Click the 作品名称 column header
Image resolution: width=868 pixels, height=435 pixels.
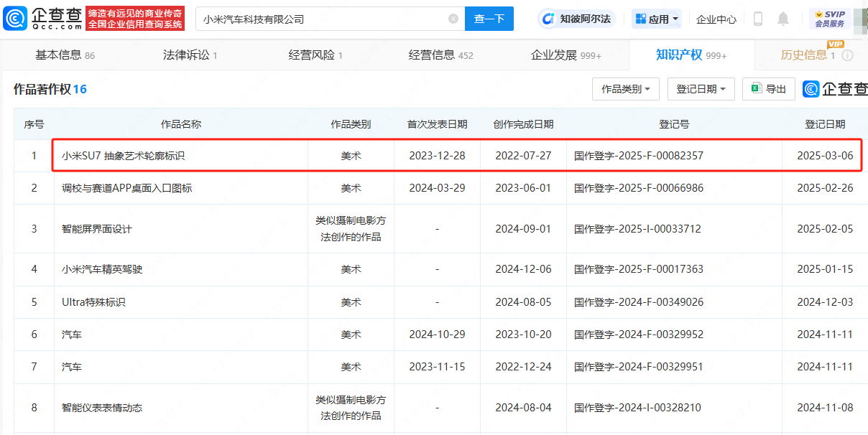[x=181, y=124]
